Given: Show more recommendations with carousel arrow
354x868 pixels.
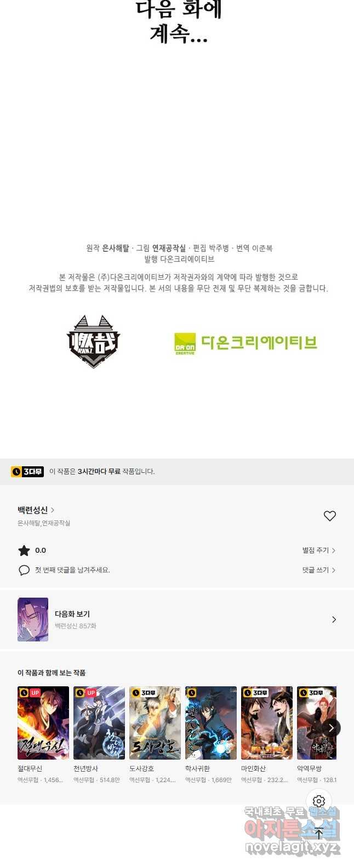Looking at the screenshot, I should pos(331,728).
